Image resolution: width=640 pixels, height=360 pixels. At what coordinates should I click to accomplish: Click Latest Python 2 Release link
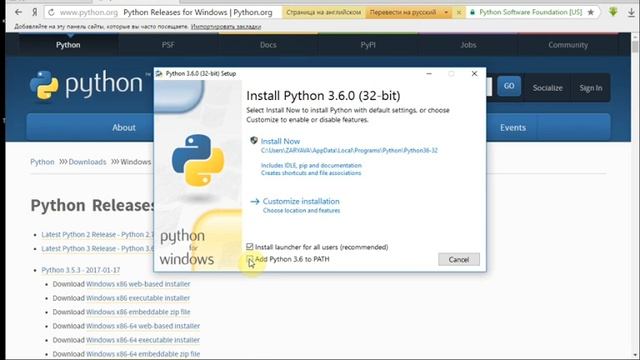(x=98, y=234)
